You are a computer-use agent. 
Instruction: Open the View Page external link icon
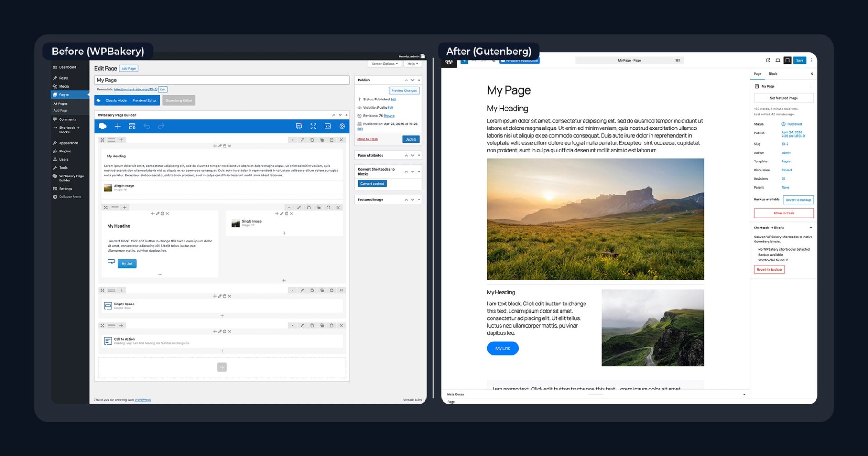point(768,60)
